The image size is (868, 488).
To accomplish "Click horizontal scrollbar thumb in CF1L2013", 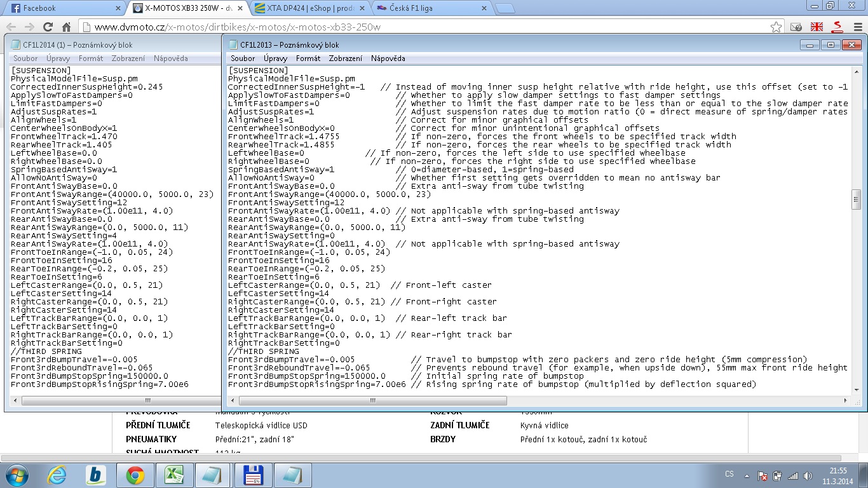I will (373, 401).
